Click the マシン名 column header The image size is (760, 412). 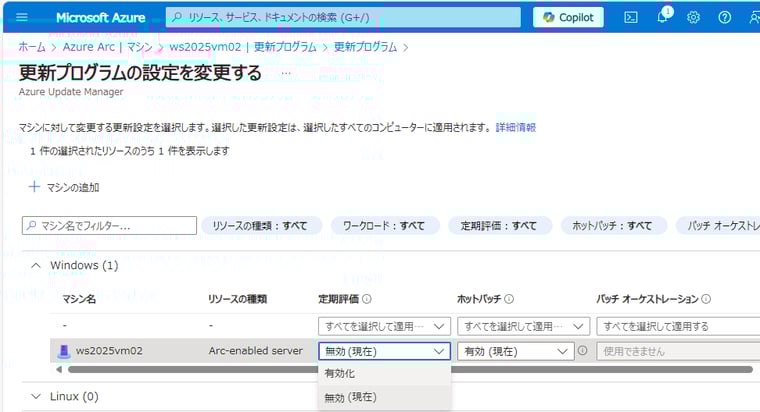pyautogui.click(x=79, y=299)
